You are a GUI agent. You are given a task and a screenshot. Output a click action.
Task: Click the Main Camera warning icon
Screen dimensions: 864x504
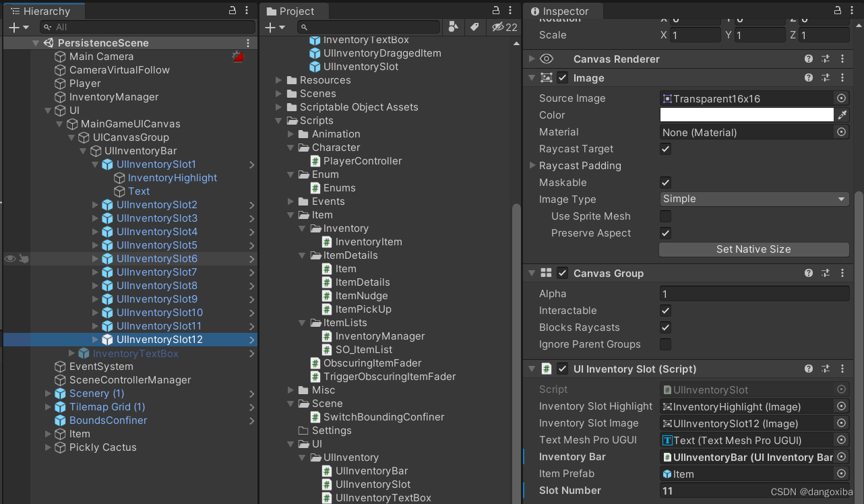click(x=237, y=57)
